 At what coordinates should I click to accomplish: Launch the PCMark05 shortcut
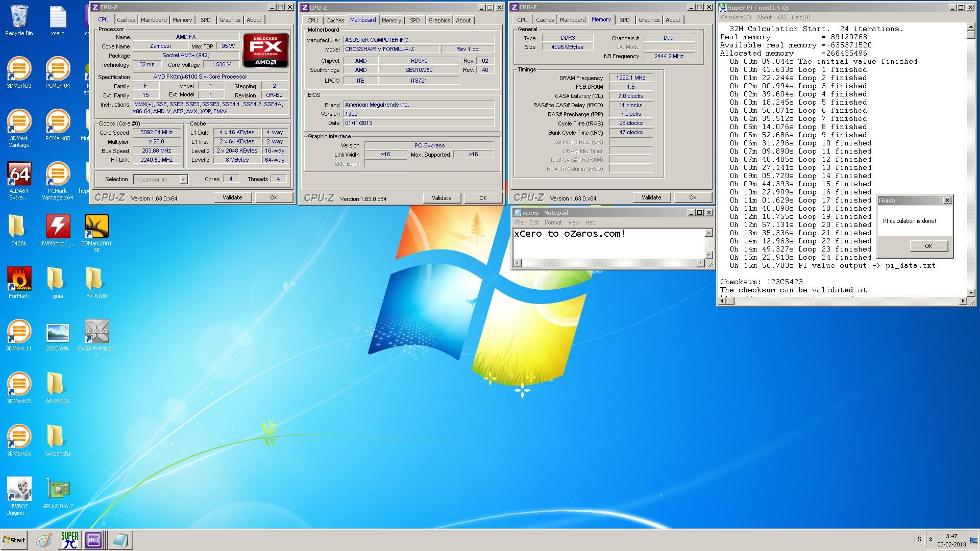[58, 126]
